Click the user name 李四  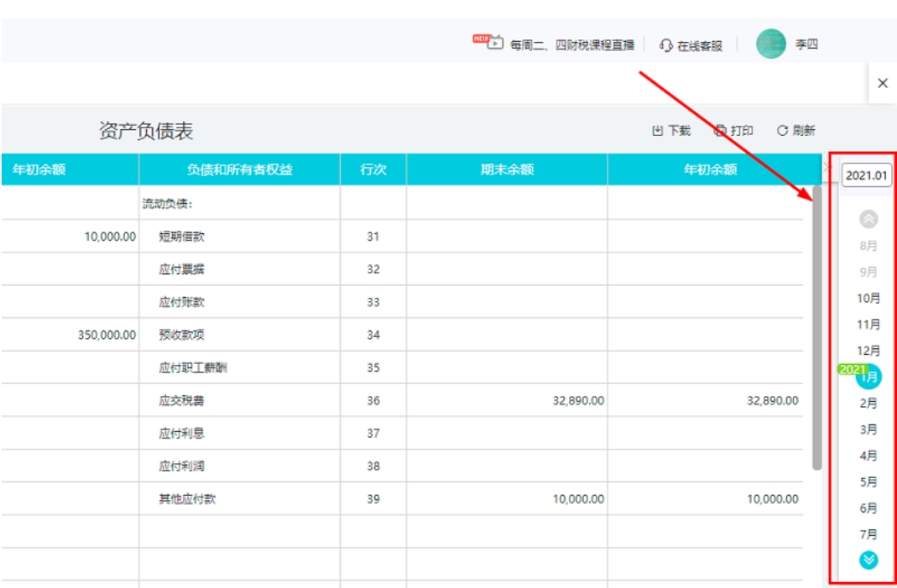point(806,44)
